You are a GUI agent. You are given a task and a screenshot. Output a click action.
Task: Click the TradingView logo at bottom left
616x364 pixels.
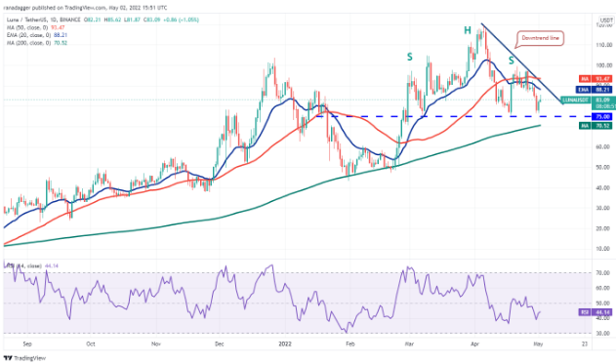pyautogui.click(x=24, y=358)
